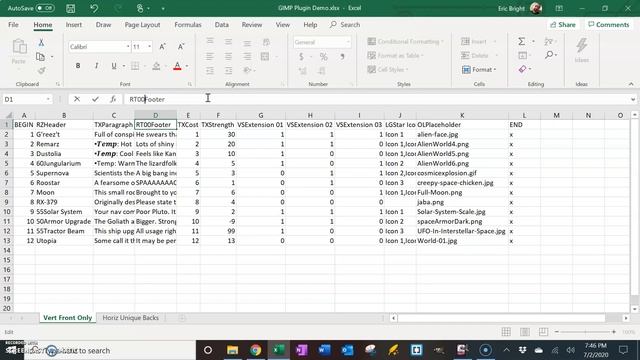Open File Explorer from the taskbar

click(x=233, y=350)
